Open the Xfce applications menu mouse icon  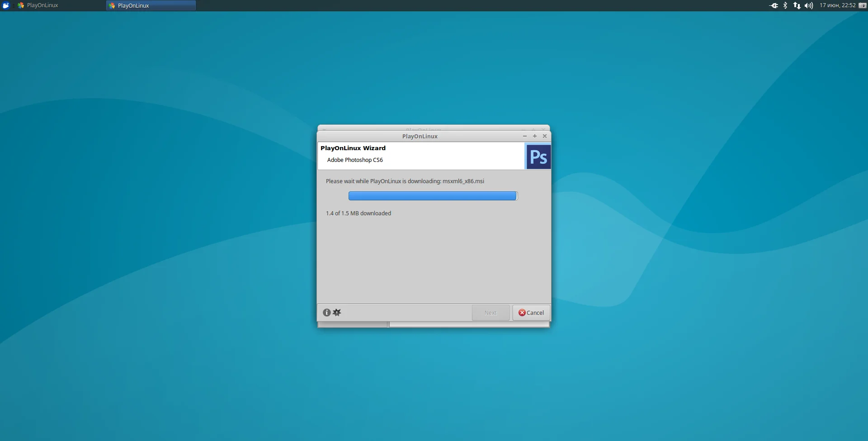[6, 5]
